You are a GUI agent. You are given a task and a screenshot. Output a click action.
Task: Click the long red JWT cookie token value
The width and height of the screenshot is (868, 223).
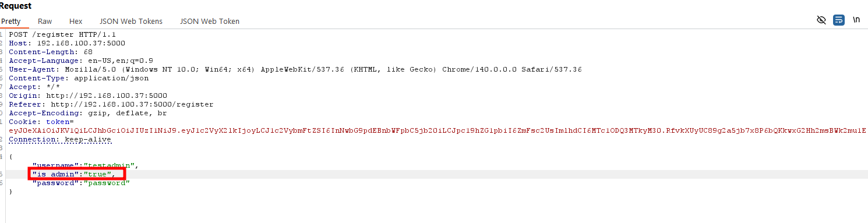(x=437, y=130)
